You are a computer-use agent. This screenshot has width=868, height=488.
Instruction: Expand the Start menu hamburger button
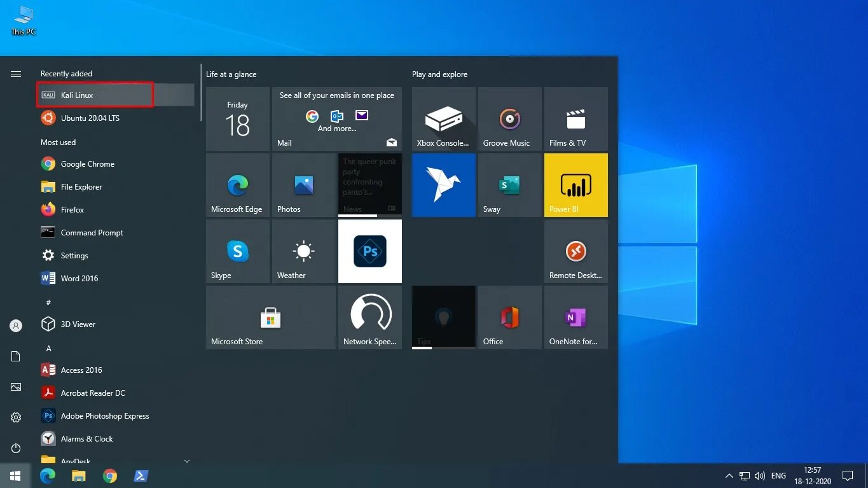(16, 74)
